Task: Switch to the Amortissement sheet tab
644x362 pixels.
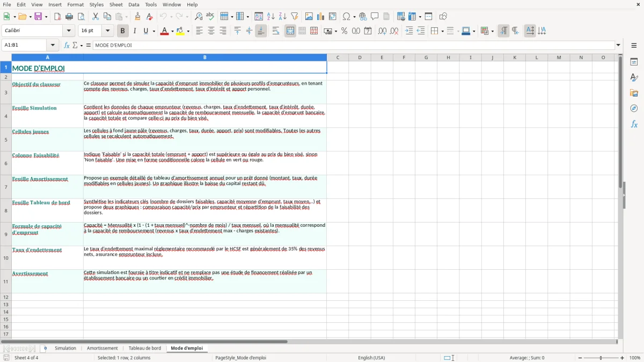Action: (102, 348)
